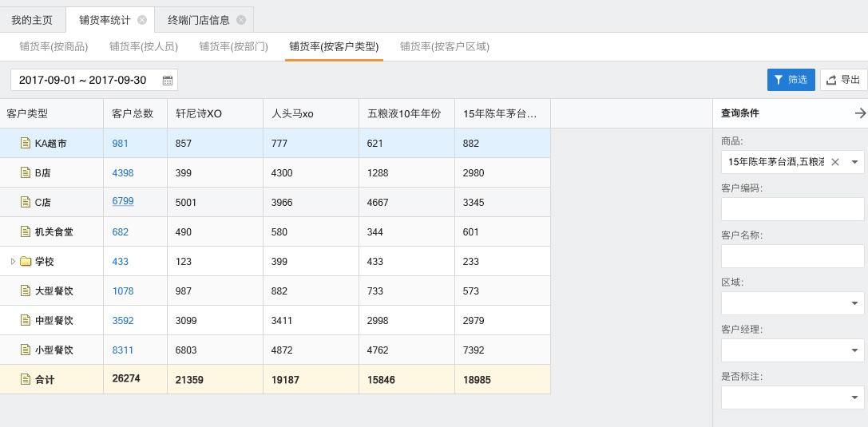Open 我的主页 tab

point(32,20)
